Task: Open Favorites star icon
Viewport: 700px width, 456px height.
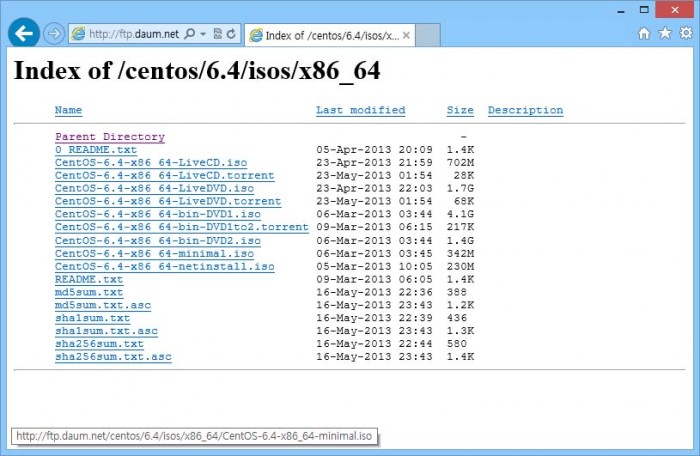Action: [665, 33]
